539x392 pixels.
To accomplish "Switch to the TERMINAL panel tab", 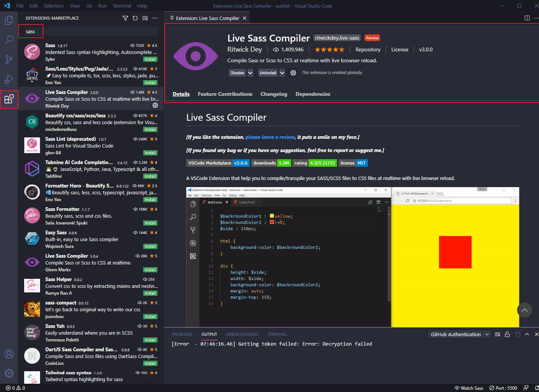I will 277,334.
